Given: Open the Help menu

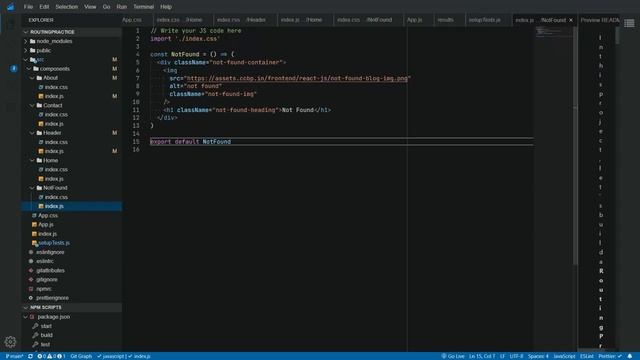Looking at the screenshot, I should [166, 7].
